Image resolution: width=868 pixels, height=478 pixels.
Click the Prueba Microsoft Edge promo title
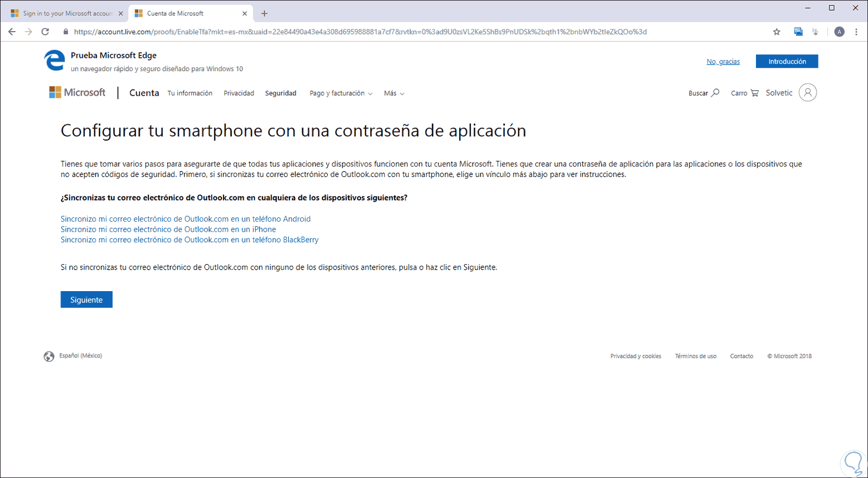pyautogui.click(x=114, y=55)
